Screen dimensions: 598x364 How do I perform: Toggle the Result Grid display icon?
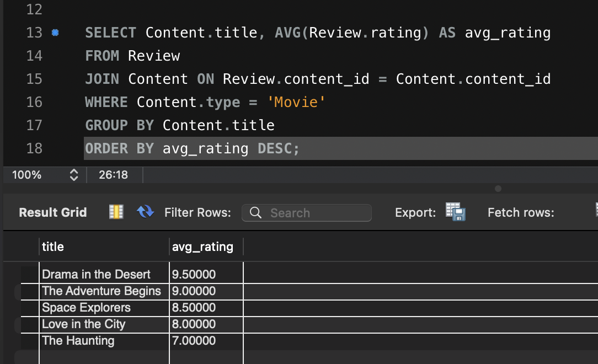[116, 212]
